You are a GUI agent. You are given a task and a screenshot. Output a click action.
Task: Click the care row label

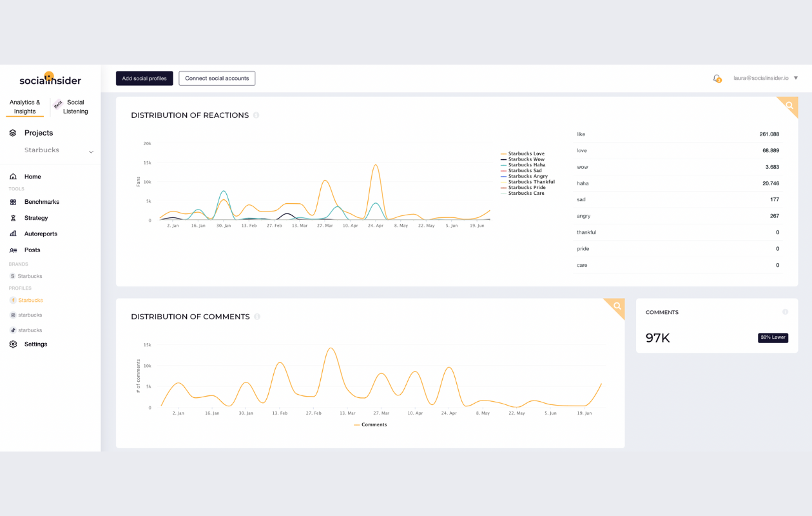point(582,265)
